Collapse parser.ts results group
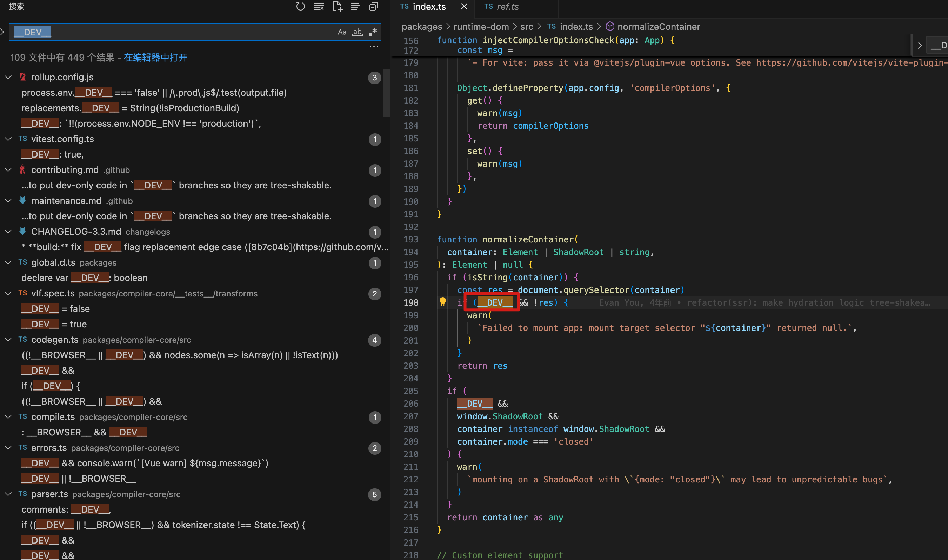 [x=8, y=494]
